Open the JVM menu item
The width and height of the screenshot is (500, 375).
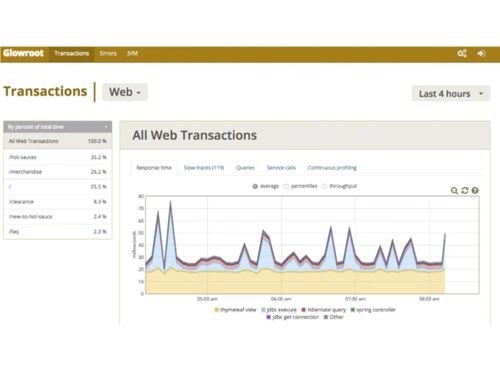click(132, 53)
